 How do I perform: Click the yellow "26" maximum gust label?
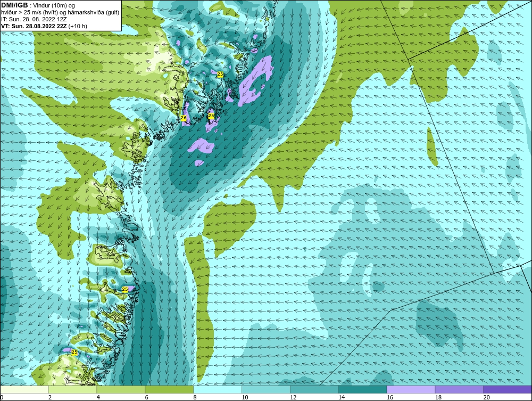pos(184,118)
